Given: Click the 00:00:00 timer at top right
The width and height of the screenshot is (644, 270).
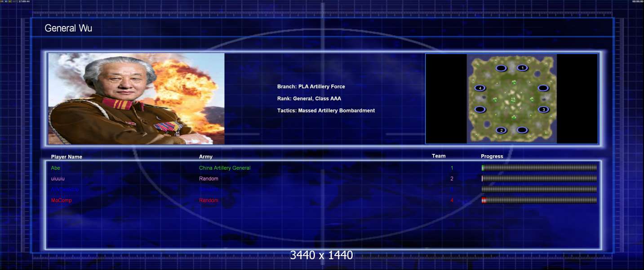Looking at the screenshot, I should click(x=638, y=1).
